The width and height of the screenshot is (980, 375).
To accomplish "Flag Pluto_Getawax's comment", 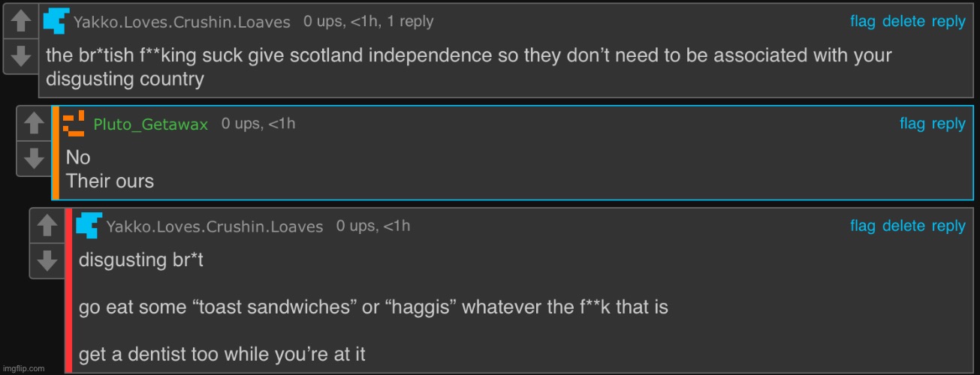I will 912,124.
